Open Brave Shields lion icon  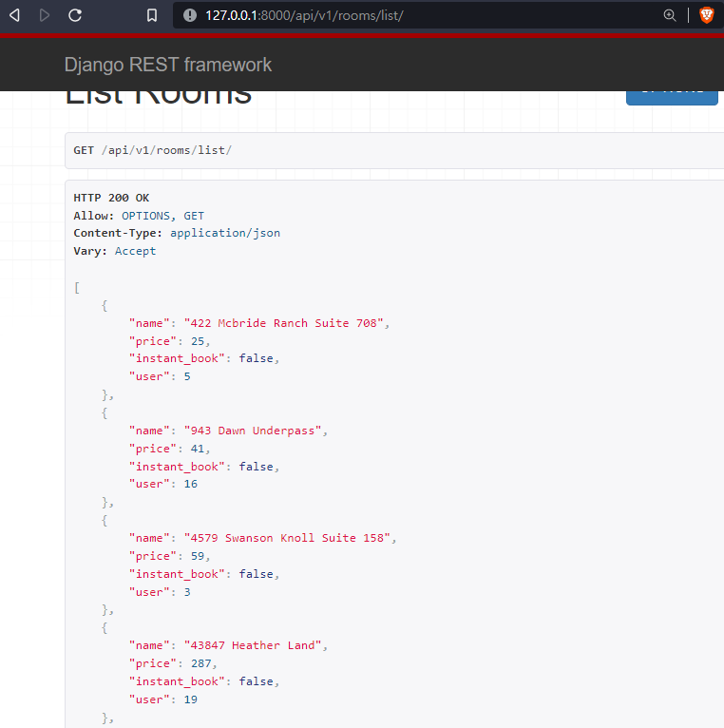pos(706,15)
